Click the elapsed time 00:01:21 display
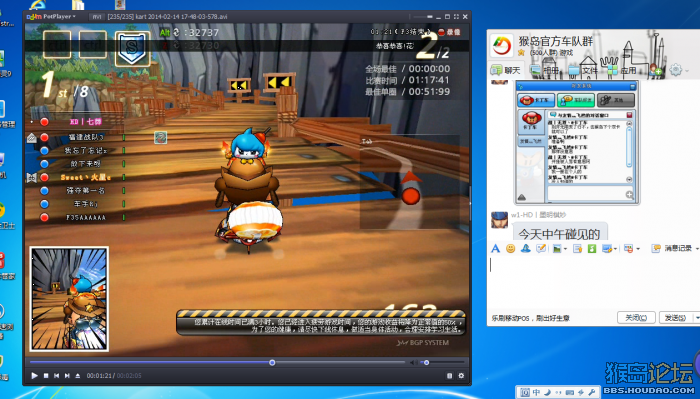The width and height of the screenshot is (700, 399). pyautogui.click(x=100, y=376)
